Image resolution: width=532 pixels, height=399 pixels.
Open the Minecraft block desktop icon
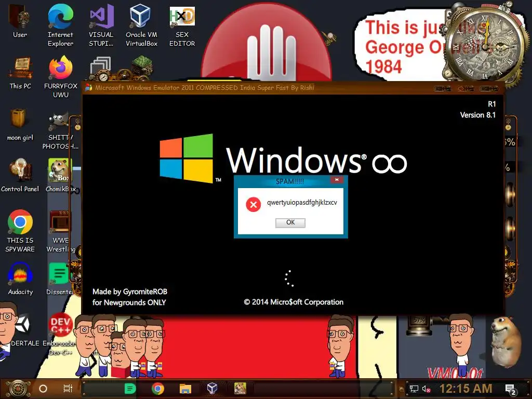point(142,66)
